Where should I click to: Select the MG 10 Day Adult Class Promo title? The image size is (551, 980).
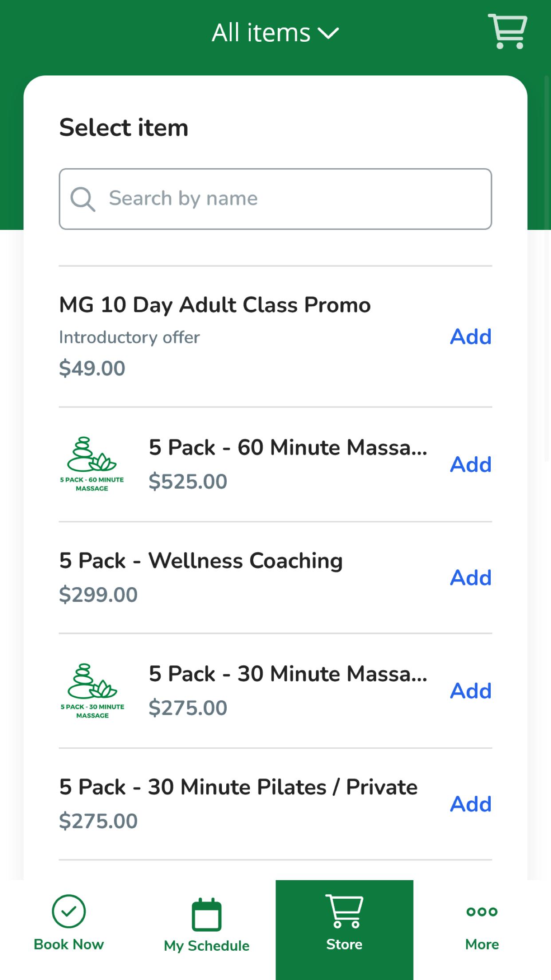point(215,305)
